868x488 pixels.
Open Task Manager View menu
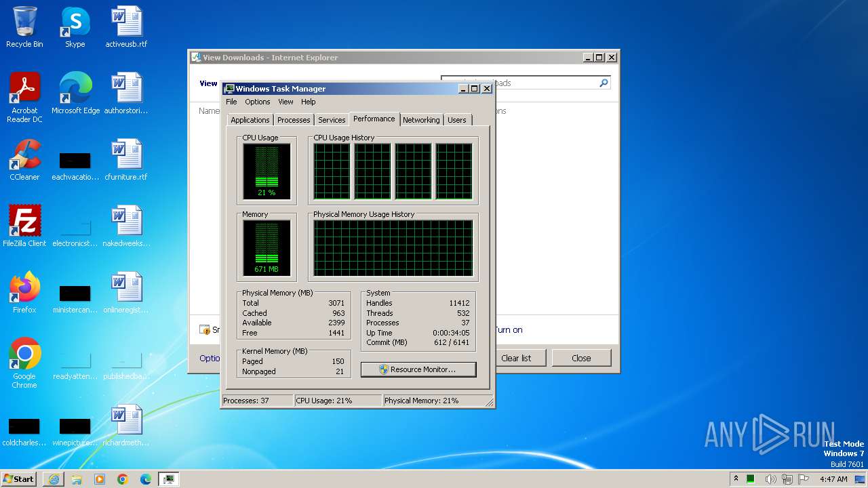(285, 102)
